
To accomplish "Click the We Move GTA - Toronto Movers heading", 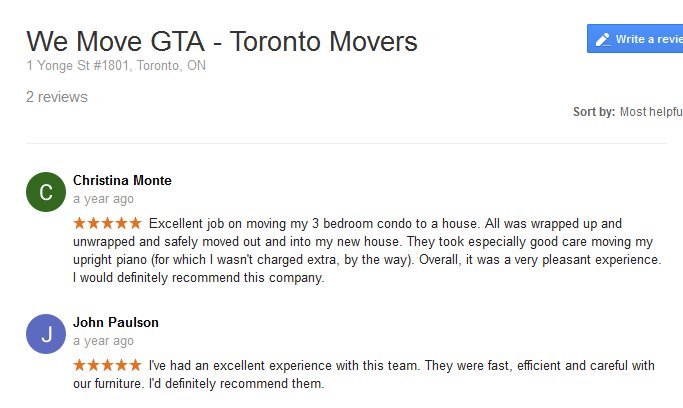I will pos(222,42).
